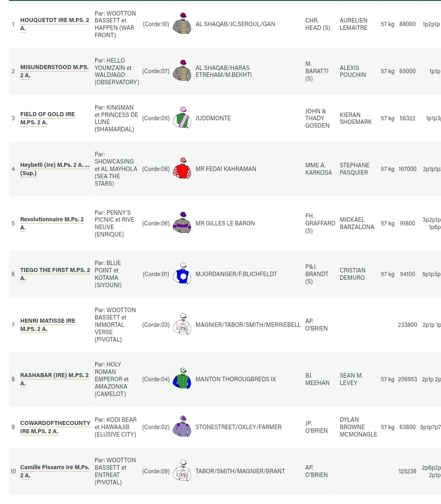Click the grey silks with purple hoop
This screenshot has height=504, width=441.
[x=182, y=223]
